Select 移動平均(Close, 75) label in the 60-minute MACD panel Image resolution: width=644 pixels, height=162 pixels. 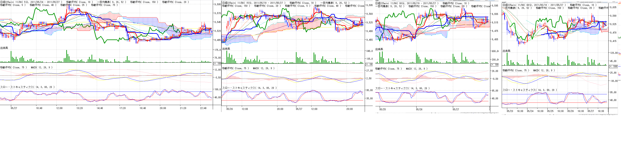point(516,70)
